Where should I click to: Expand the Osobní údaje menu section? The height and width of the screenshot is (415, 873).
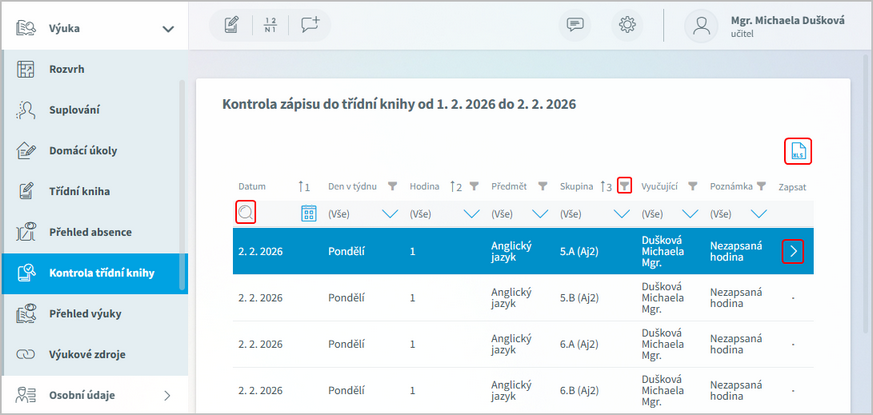tap(168, 395)
